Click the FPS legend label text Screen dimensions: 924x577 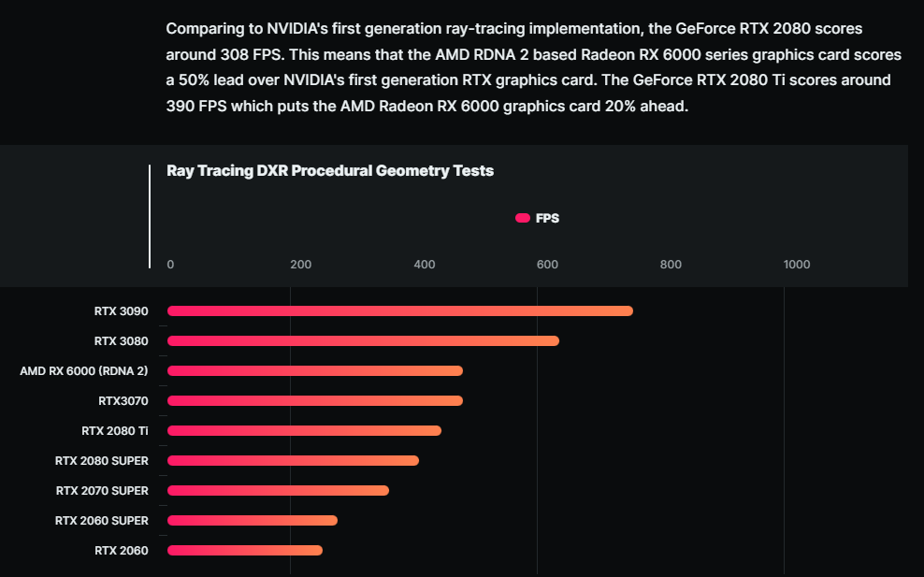pyautogui.click(x=547, y=218)
